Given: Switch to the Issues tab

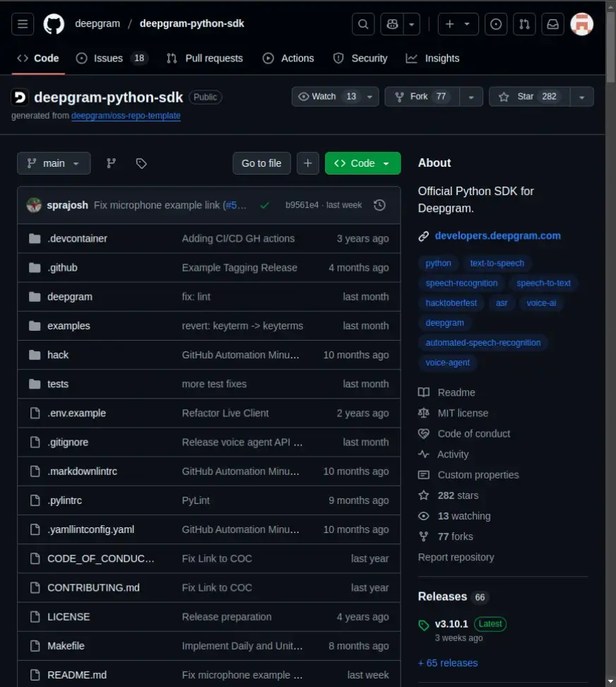Looking at the screenshot, I should [107, 58].
